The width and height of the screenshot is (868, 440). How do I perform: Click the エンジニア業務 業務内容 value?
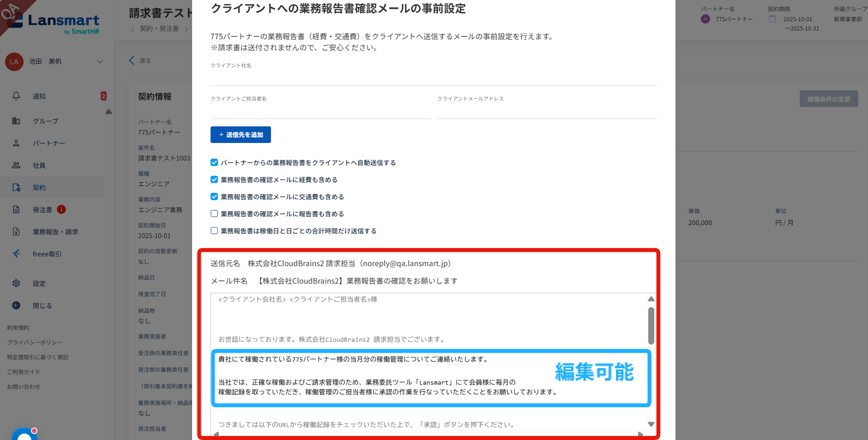(160, 210)
